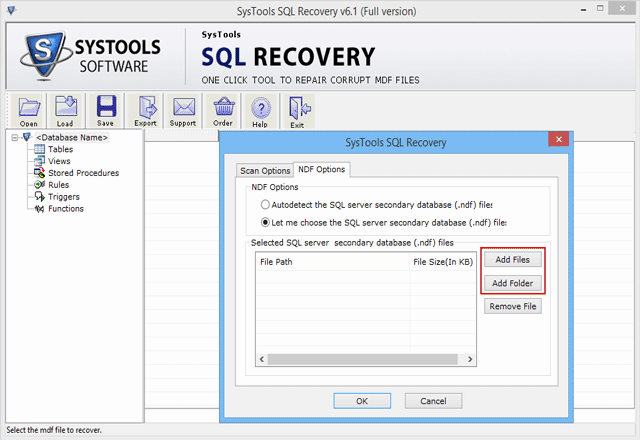640x440 pixels.
Task: Maximize the main application window
Action: pyautogui.click(x=600, y=8)
